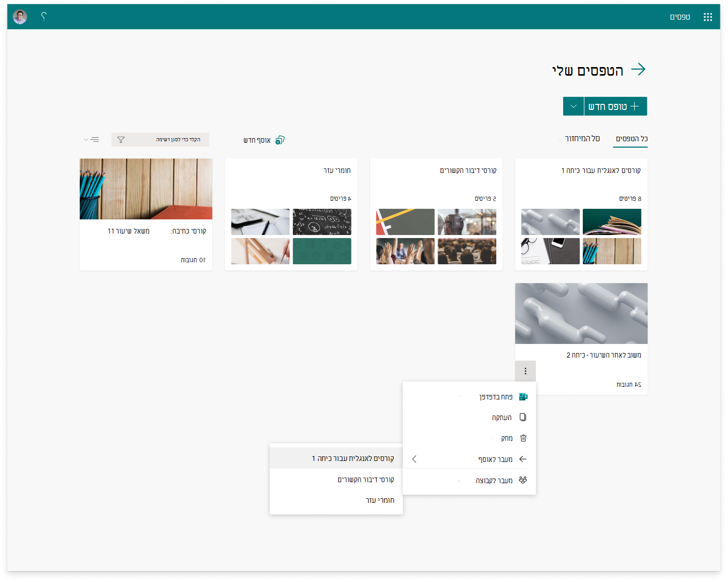Image resolution: width=728 pixels, height=582 pixels.
Task: Click the Forms (טפסים) app title in the header
Action: click(680, 17)
